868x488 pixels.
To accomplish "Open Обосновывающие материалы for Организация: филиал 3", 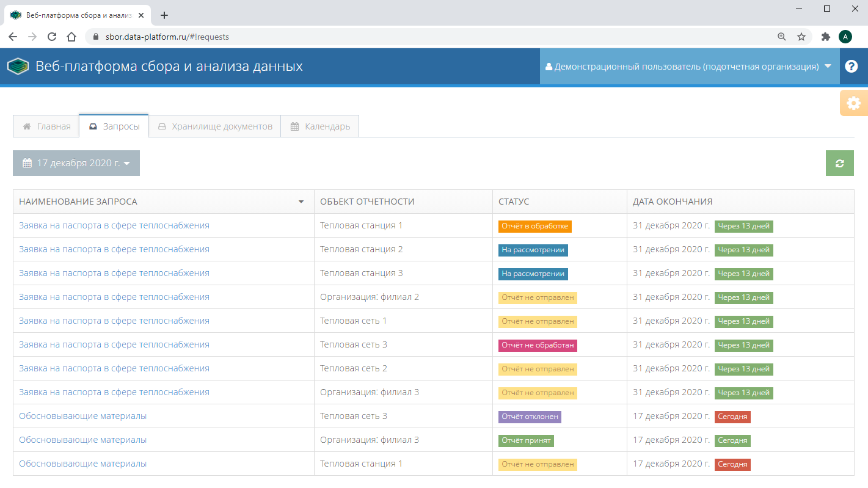I will pos(82,440).
